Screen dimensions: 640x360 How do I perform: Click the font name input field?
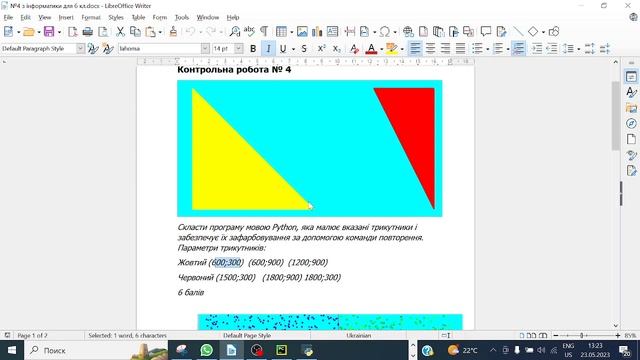(160, 49)
